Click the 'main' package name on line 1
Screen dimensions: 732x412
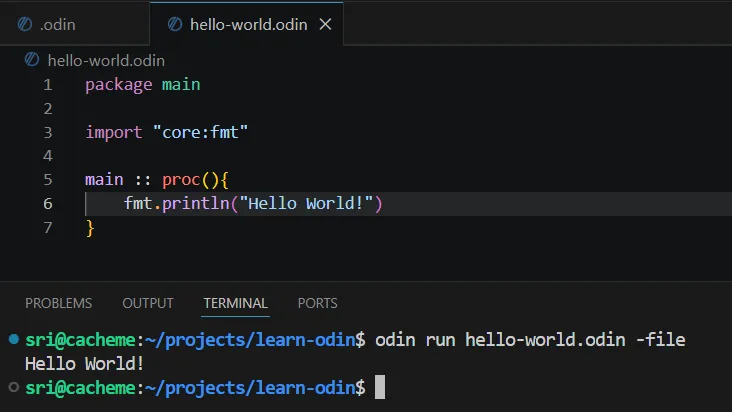pos(181,84)
